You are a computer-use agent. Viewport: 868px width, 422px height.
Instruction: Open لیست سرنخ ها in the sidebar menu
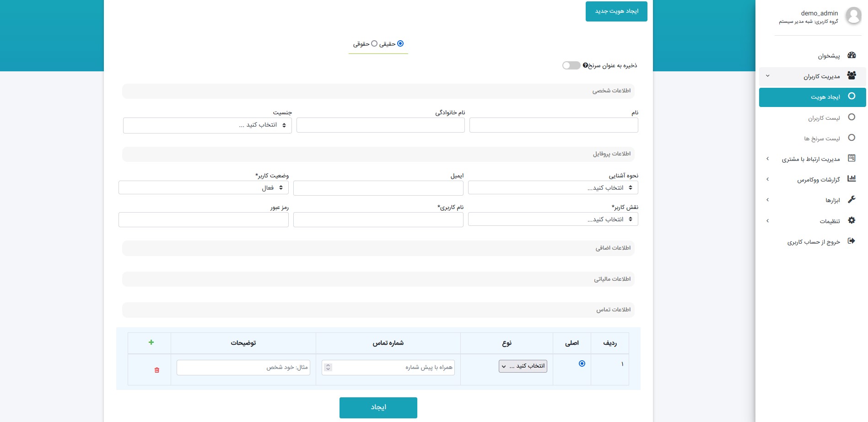point(822,139)
